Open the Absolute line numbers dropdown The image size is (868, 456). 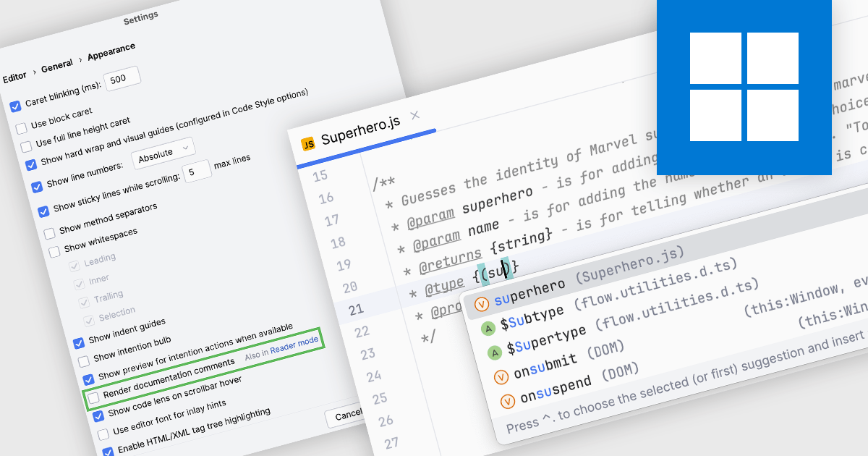(x=163, y=153)
